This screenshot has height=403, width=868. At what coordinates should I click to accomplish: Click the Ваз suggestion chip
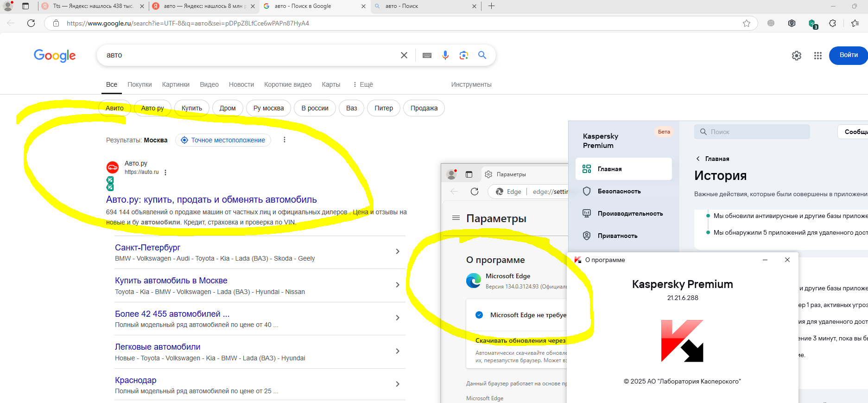(x=352, y=108)
